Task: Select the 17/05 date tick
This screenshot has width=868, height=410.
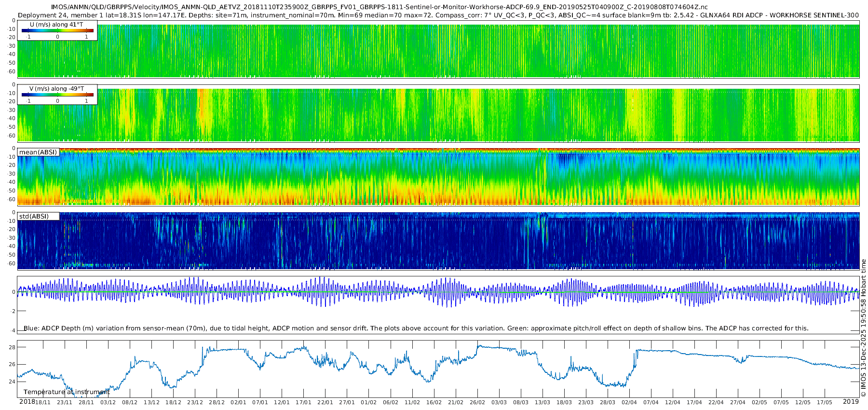Action: pos(825,402)
